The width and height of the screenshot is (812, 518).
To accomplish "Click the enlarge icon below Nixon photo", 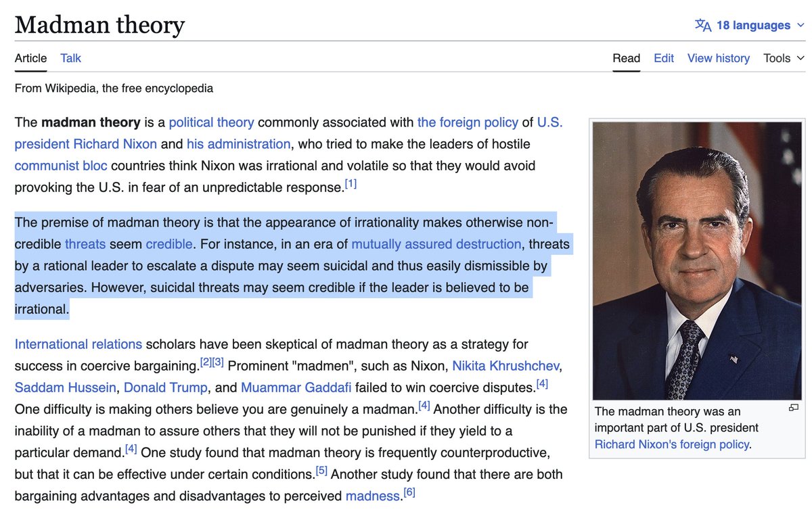I will coord(794,408).
